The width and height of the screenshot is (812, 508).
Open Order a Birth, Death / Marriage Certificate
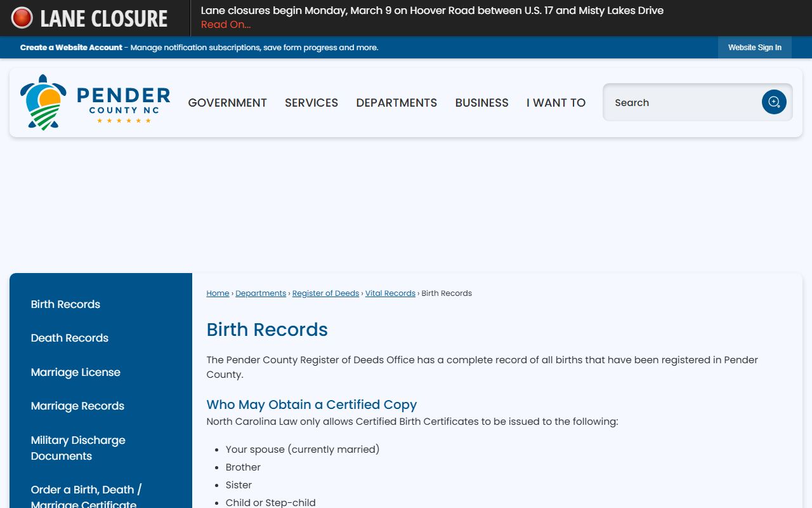pyautogui.click(x=86, y=497)
